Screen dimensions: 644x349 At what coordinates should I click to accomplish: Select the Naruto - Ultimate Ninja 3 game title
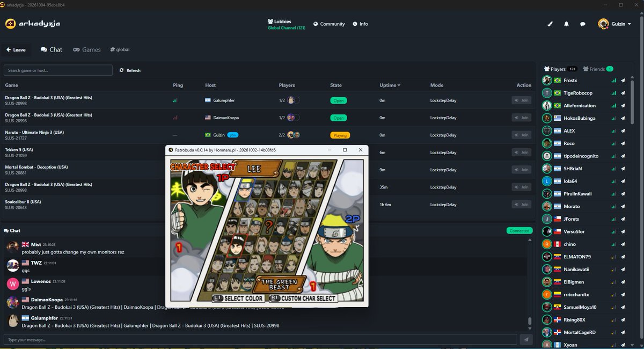(34, 132)
